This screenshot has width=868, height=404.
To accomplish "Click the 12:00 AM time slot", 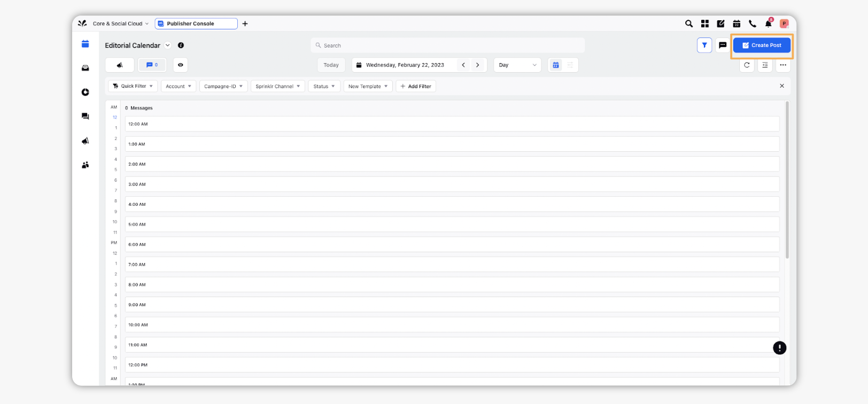I will coord(452,124).
